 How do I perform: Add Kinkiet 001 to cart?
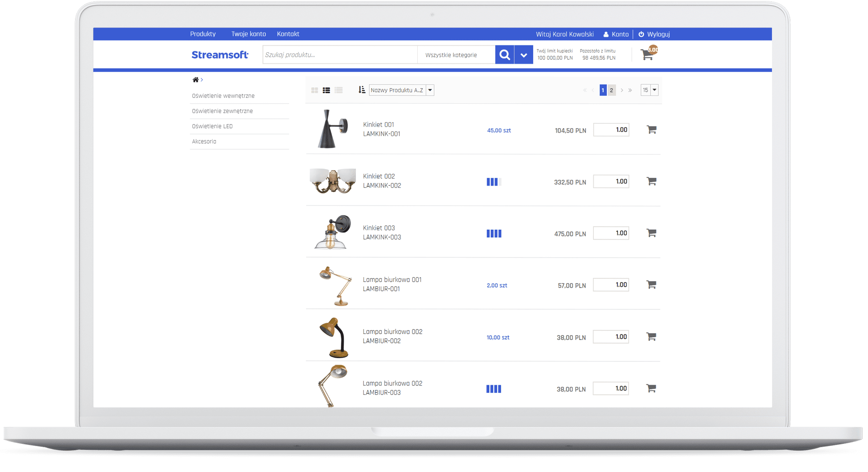click(651, 130)
